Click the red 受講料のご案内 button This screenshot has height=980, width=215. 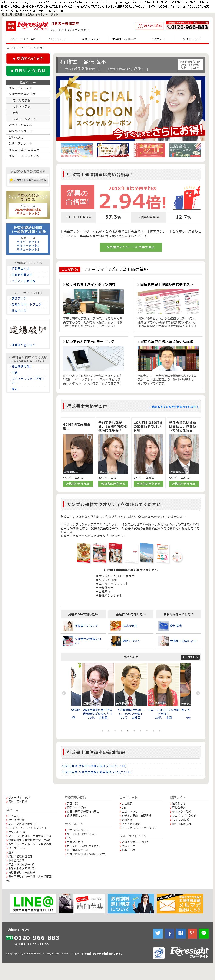[28, 58]
